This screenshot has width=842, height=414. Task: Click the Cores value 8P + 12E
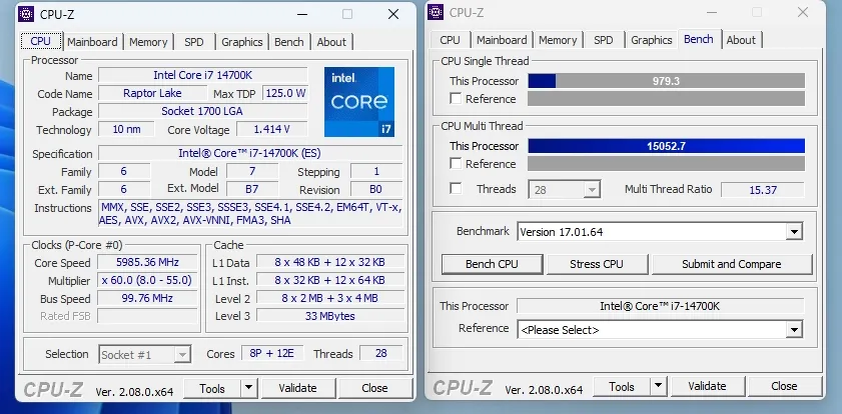pyautogui.click(x=272, y=353)
